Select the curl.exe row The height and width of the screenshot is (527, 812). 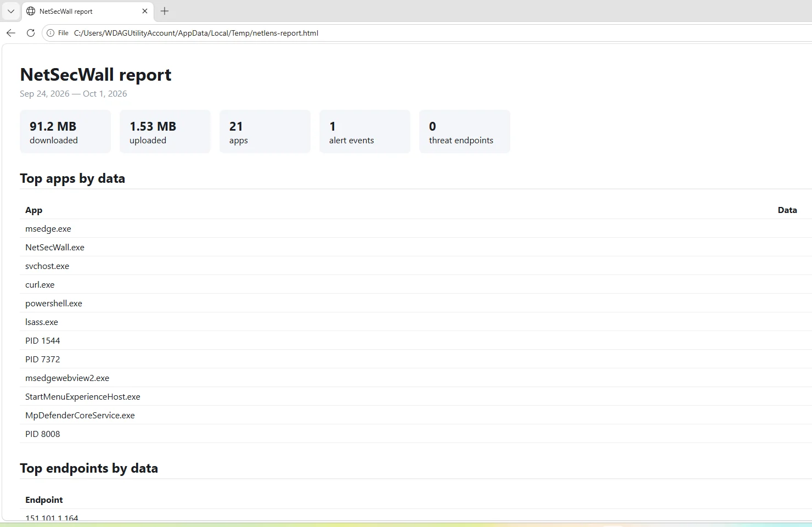(x=416, y=284)
